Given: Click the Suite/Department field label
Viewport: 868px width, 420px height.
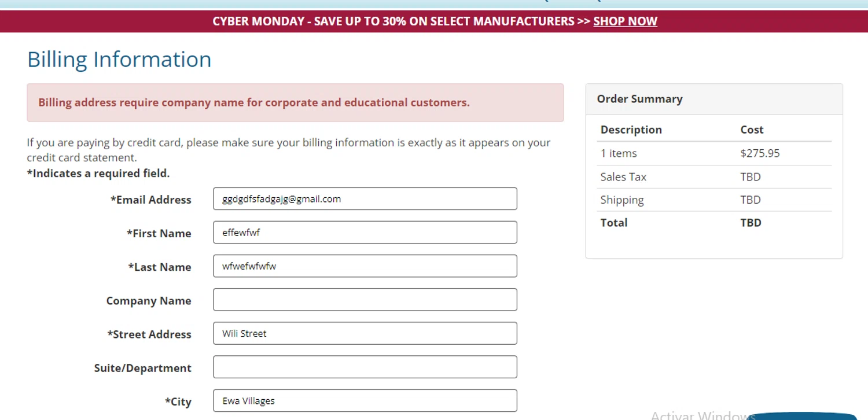Looking at the screenshot, I should (143, 368).
